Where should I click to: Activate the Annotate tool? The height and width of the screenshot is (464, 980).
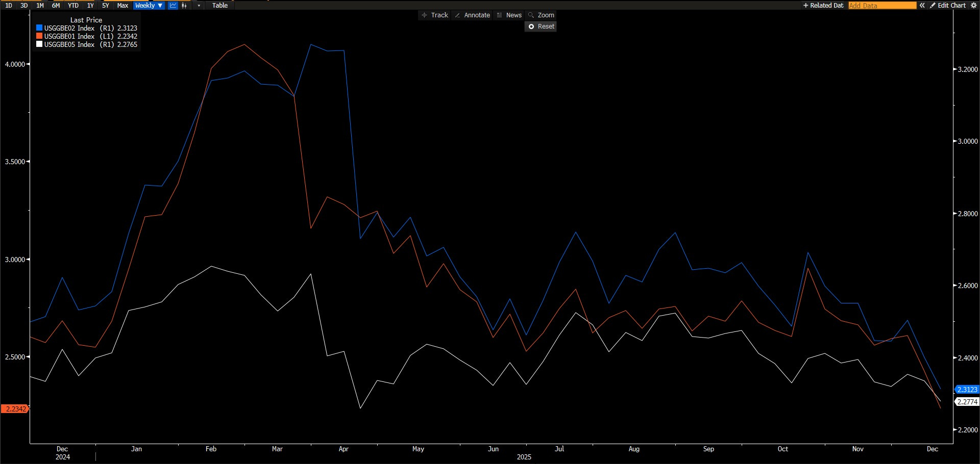(x=472, y=15)
